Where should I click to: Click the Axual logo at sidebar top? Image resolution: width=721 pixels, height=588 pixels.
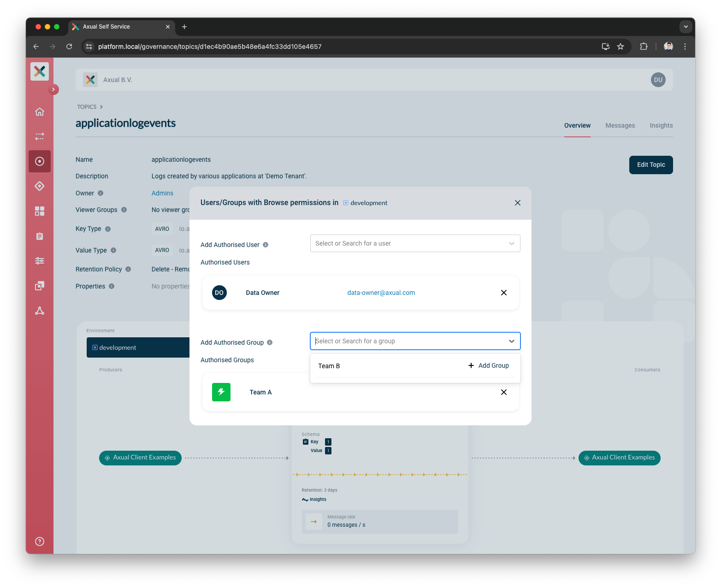[40, 71]
